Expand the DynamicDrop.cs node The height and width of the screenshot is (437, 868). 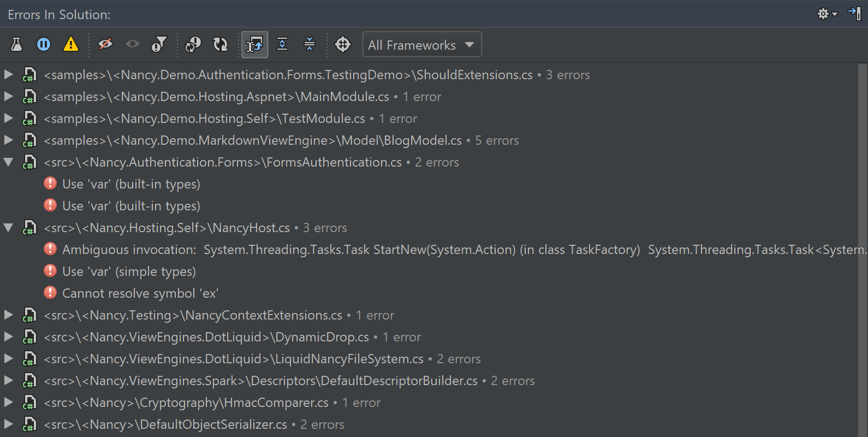[x=8, y=336]
